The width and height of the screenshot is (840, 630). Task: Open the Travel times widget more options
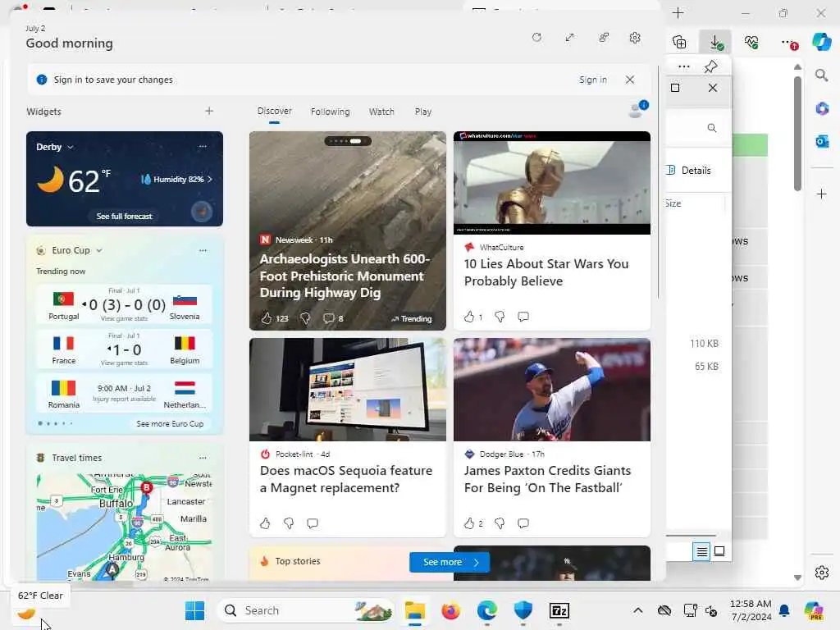203,458
